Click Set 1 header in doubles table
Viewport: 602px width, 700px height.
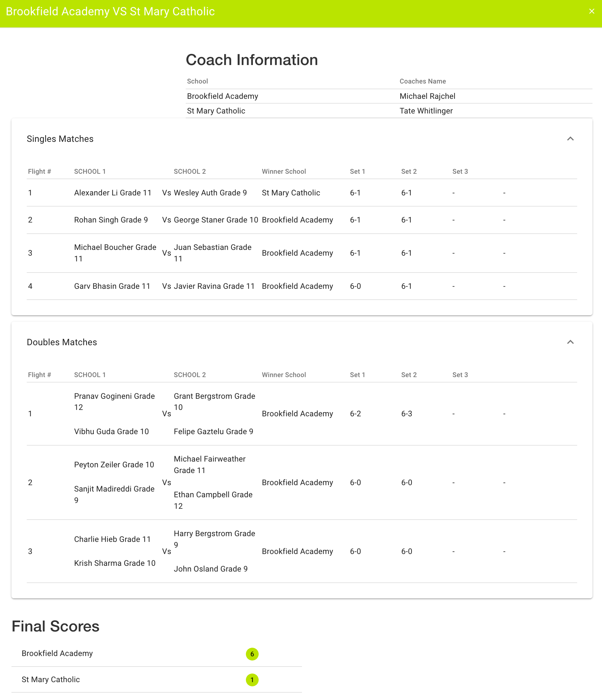(x=357, y=375)
